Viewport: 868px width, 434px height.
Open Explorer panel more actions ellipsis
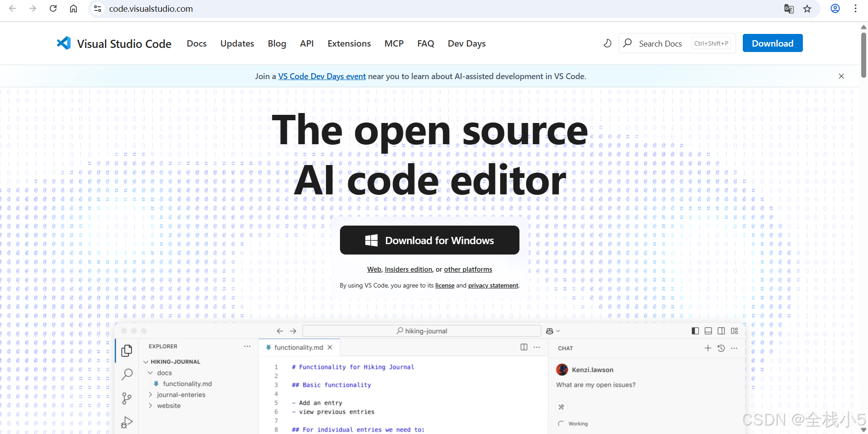click(x=247, y=346)
